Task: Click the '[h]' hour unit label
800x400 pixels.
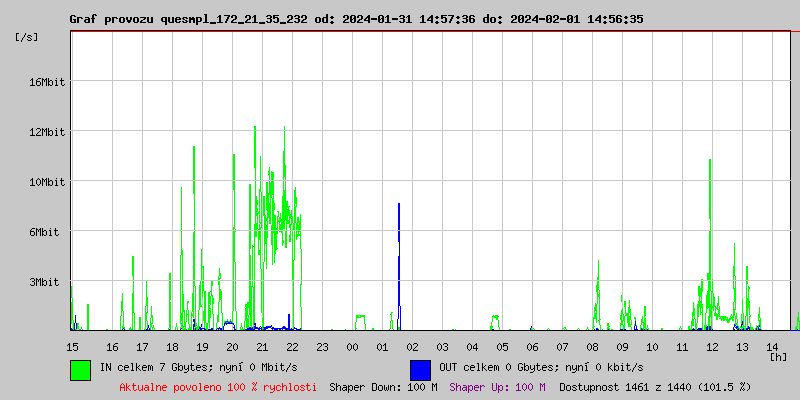Action: (779, 357)
